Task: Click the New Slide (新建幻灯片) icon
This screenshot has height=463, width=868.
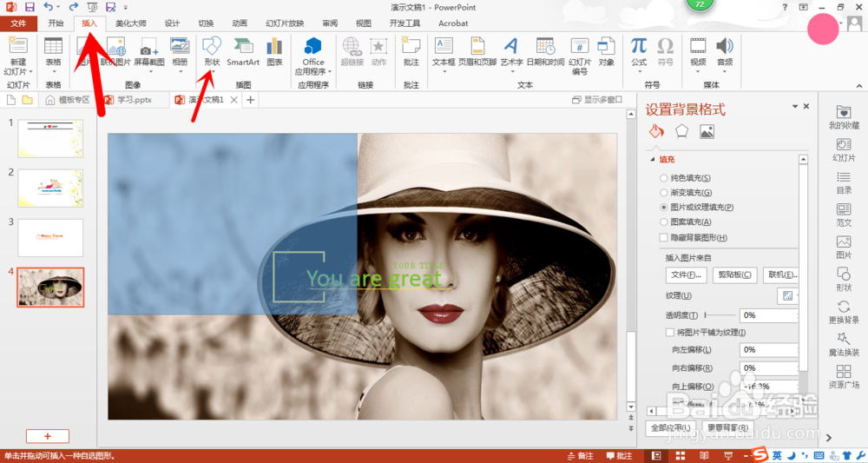Action: point(17,47)
